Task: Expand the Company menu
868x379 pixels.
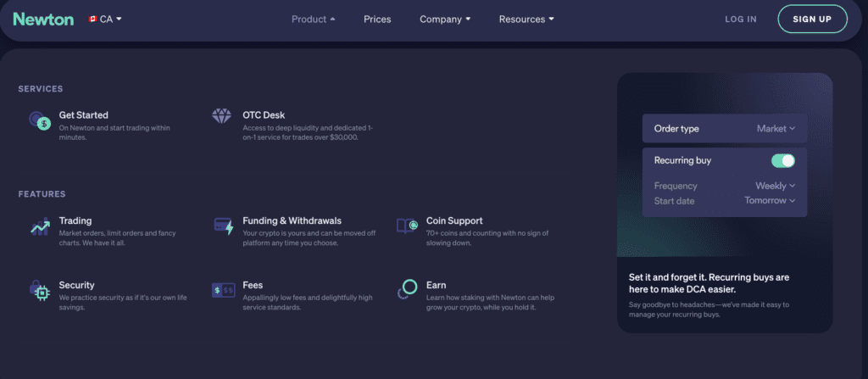Action: [x=445, y=20]
